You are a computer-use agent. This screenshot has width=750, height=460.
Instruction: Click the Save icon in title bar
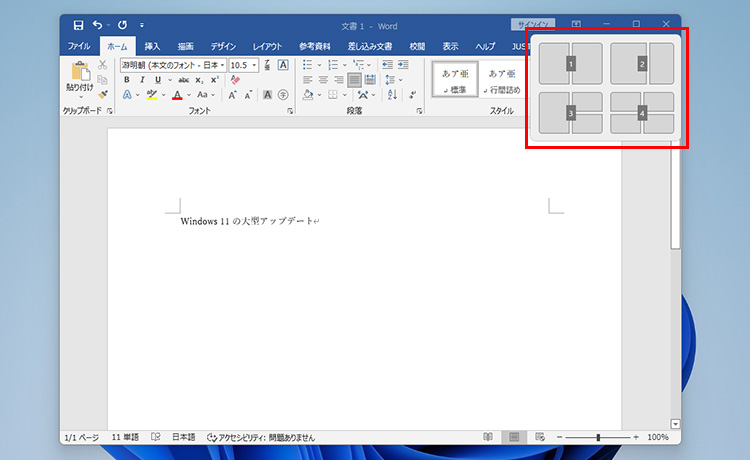[x=78, y=24]
